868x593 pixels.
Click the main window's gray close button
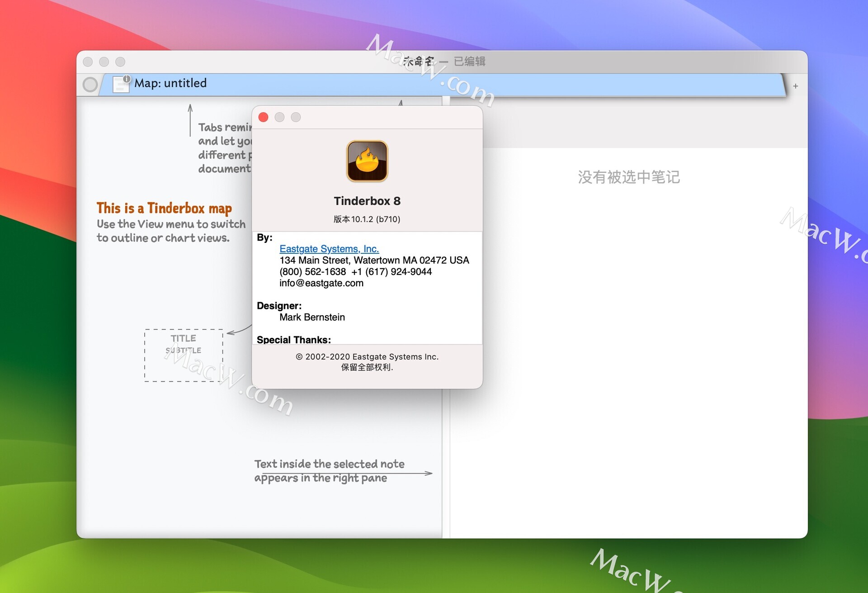88,62
